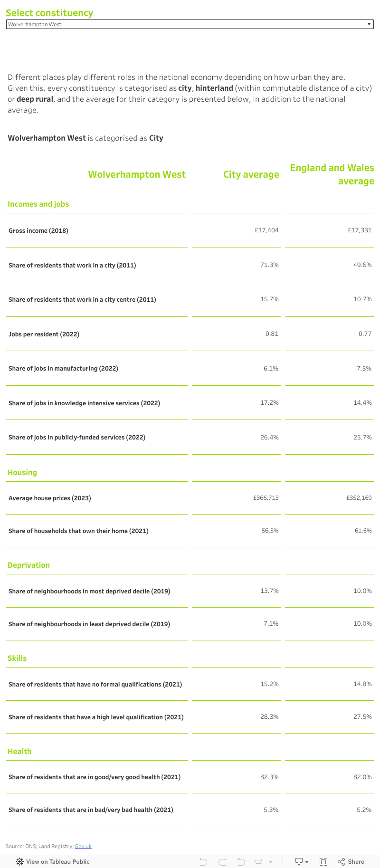
Task: Click the Incomes and jobs section heading
Action: [x=38, y=204]
